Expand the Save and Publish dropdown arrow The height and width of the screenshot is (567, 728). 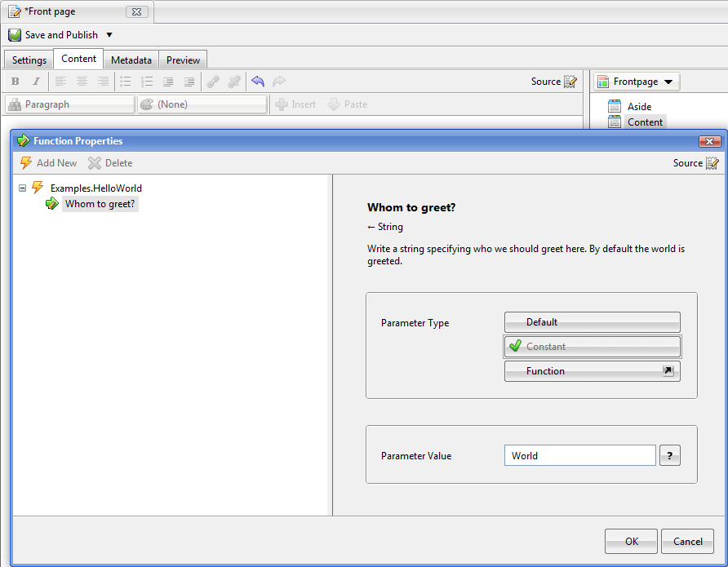pos(109,35)
